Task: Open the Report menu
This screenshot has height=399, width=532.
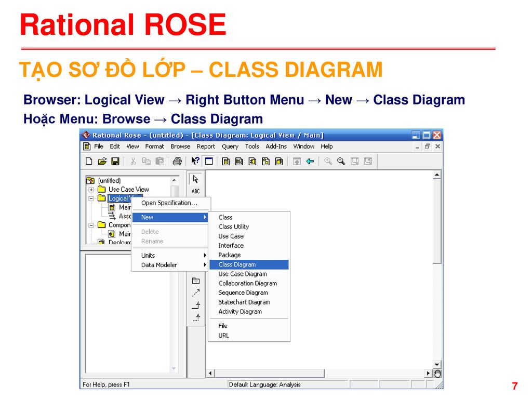Action: click(206, 147)
